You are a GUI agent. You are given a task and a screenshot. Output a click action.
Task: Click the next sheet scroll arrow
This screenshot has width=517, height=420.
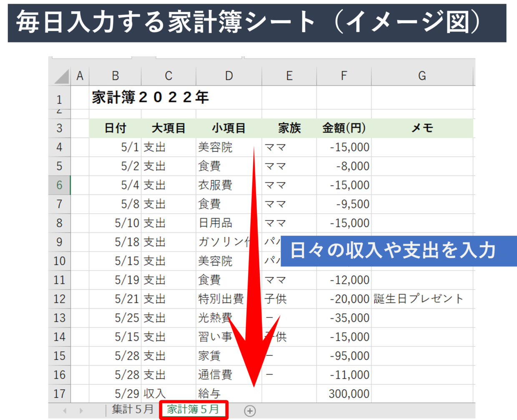click(81, 411)
